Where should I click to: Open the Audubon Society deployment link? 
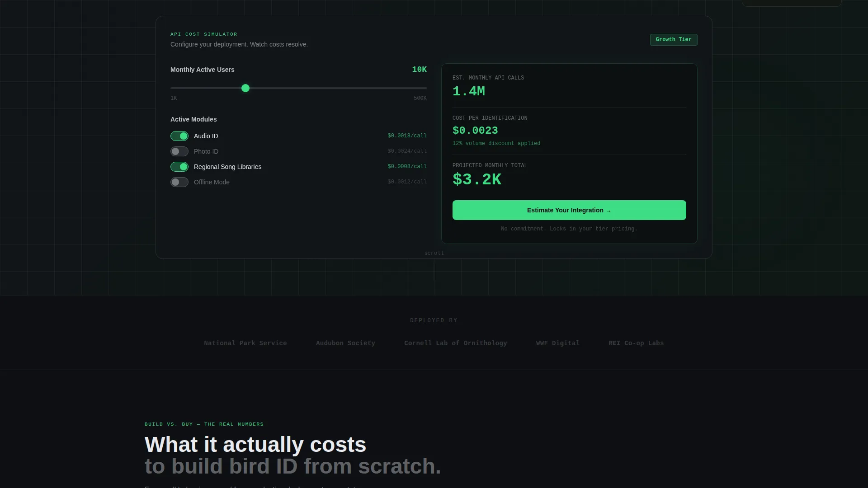(345, 343)
